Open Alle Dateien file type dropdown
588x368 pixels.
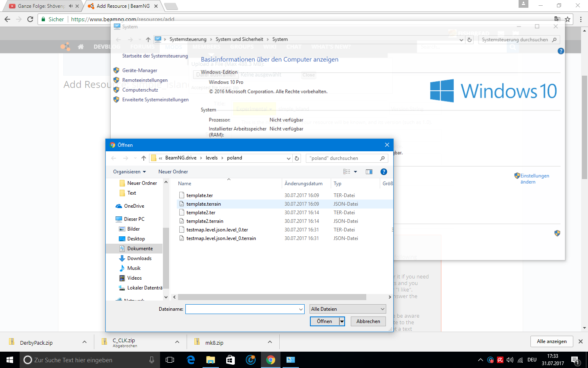pos(348,309)
